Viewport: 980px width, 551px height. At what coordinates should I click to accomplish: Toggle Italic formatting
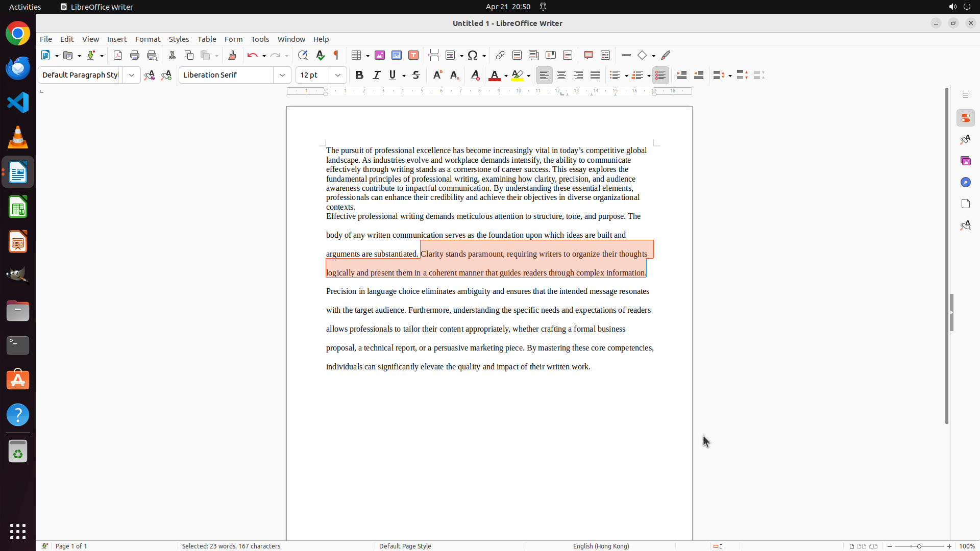tap(376, 75)
